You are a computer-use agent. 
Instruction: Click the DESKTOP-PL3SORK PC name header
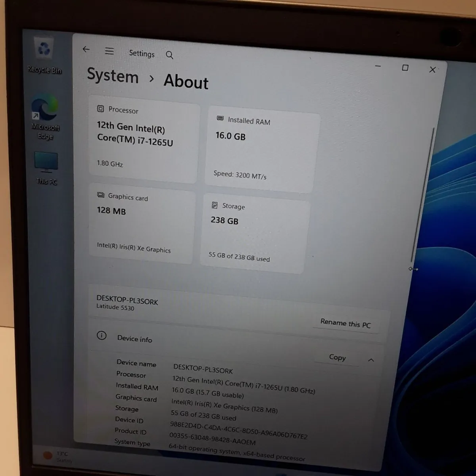point(127,300)
